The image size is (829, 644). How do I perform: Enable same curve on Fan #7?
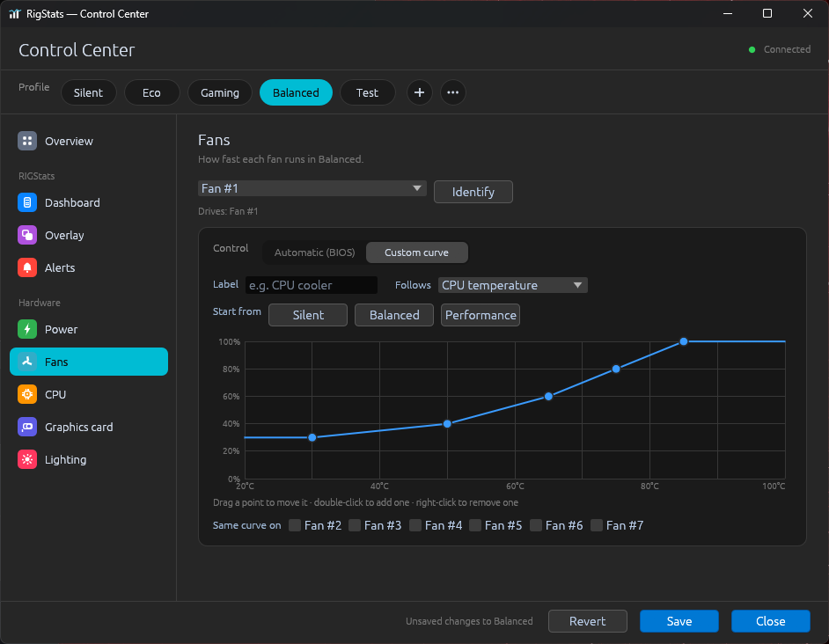[597, 525]
